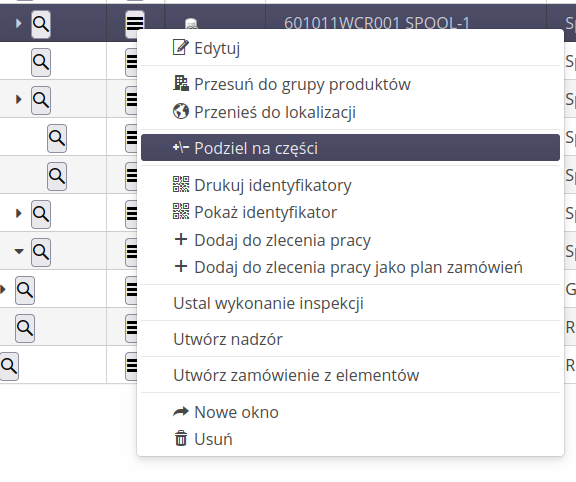
Task: Select Ustal wykonanie inspekcji
Action: (268, 303)
